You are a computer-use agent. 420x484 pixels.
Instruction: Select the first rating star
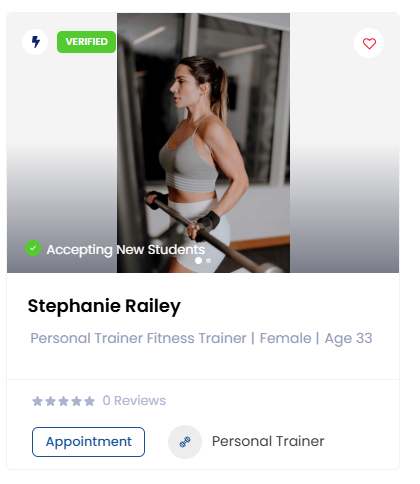pos(37,401)
